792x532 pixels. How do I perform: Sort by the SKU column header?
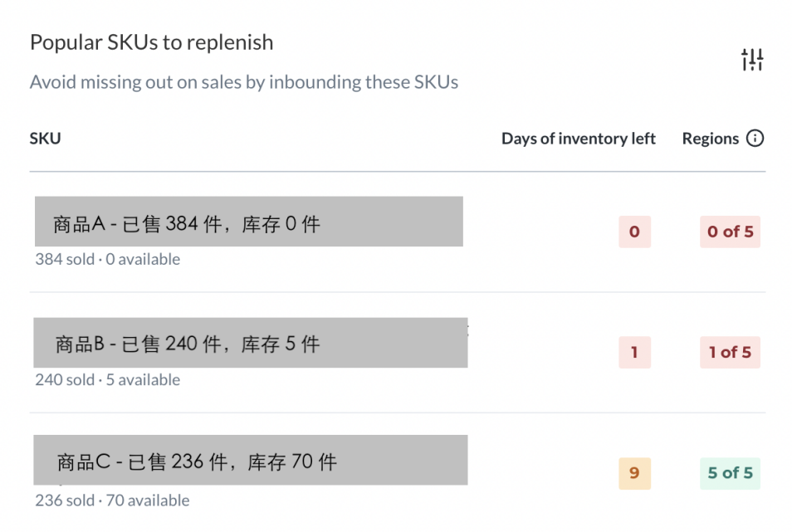[45, 139]
